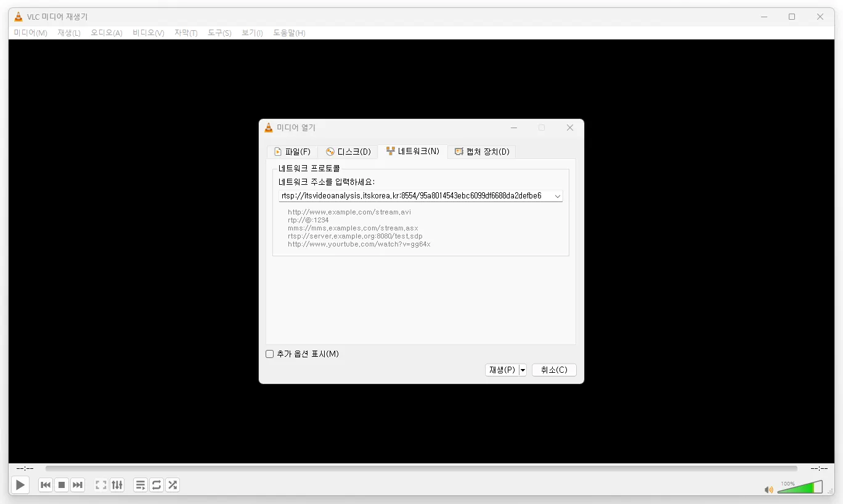This screenshot has height=504, width=843.
Task: Click the elapsed time label left of seek bar
Action: 25,468
